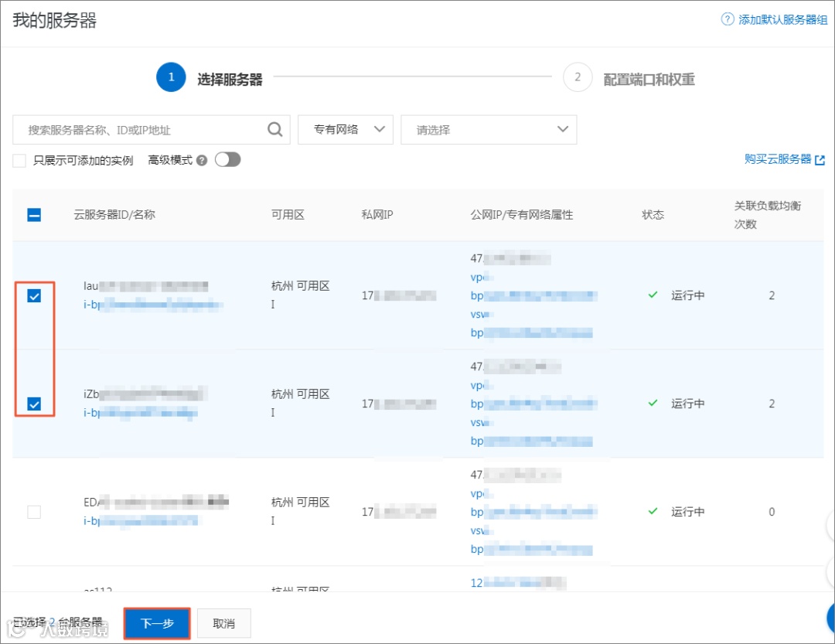
Task: Open instance ID link under lau server
Action: [153, 305]
